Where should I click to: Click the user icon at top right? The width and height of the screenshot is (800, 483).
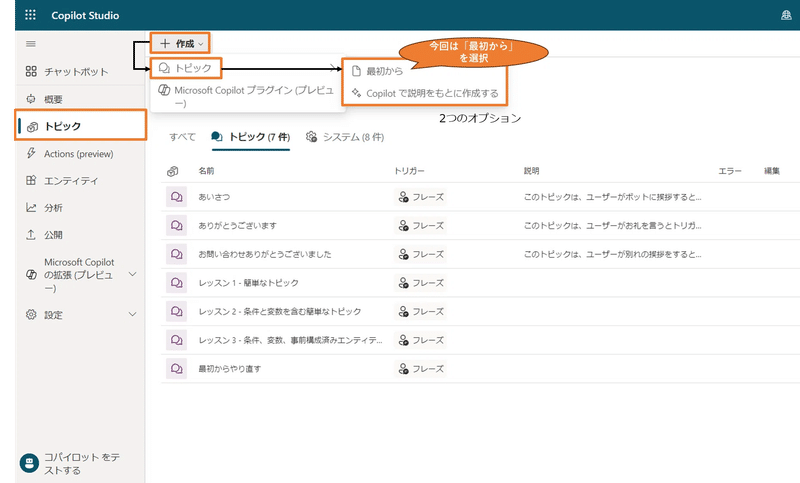786,15
